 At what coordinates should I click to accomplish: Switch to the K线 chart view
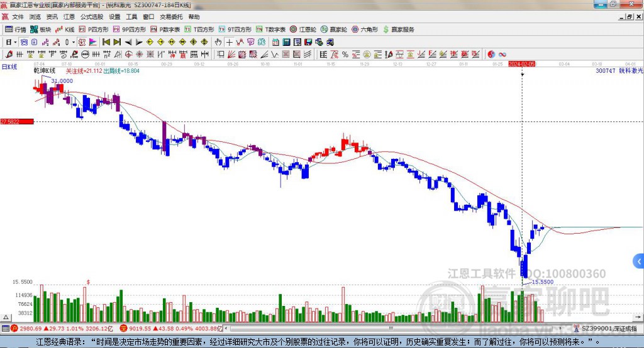pos(65,30)
